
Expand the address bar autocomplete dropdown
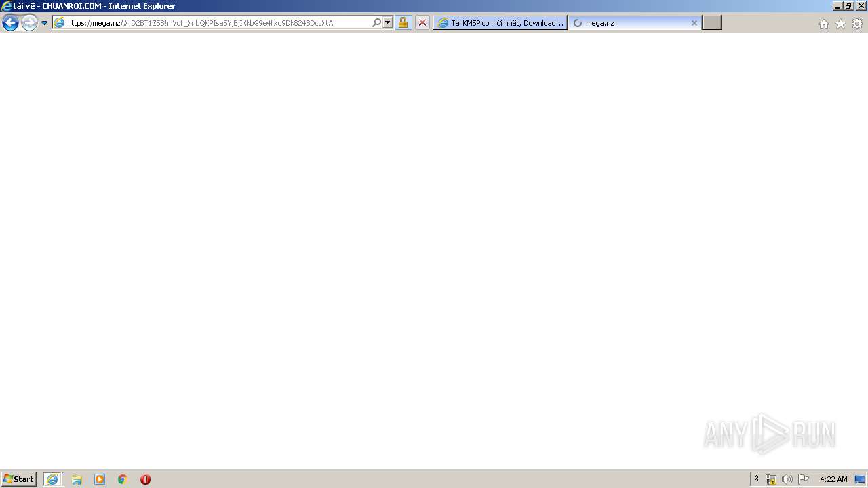click(388, 22)
